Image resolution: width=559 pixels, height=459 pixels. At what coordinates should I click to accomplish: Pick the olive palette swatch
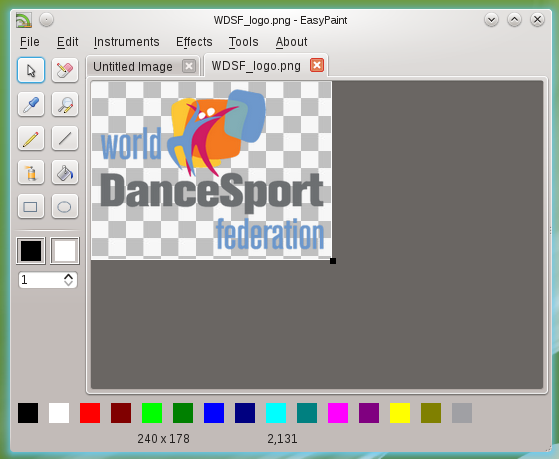point(431,413)
